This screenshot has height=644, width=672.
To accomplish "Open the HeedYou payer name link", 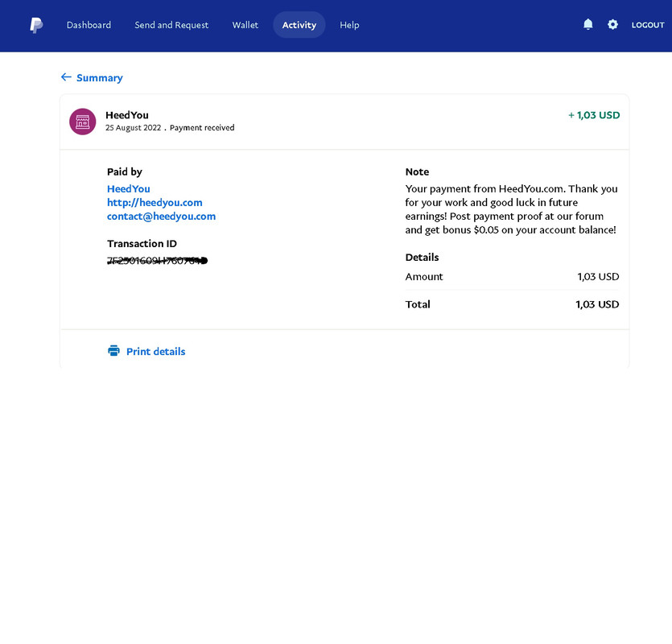I will click(129, 188).
